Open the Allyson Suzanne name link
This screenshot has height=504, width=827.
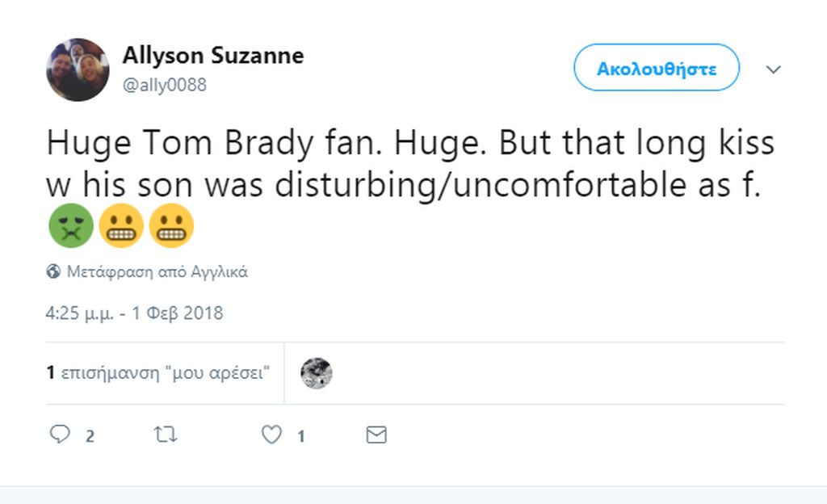213,56
